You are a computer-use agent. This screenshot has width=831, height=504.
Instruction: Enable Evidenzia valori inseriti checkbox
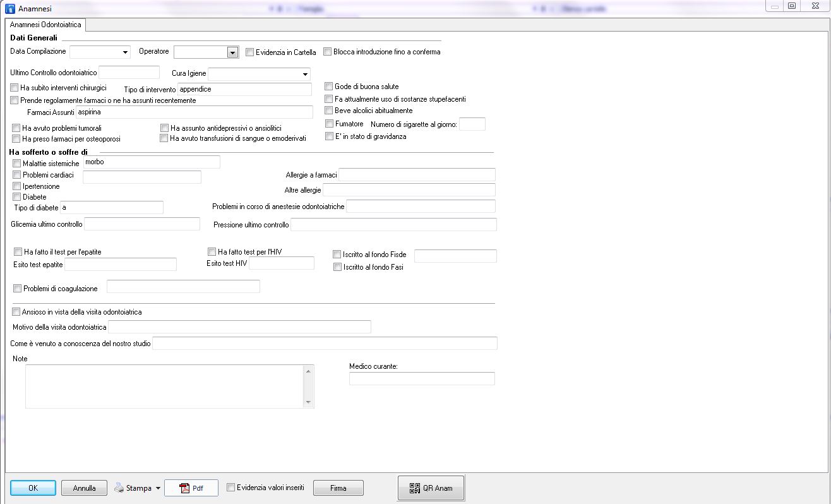point(230,488)
